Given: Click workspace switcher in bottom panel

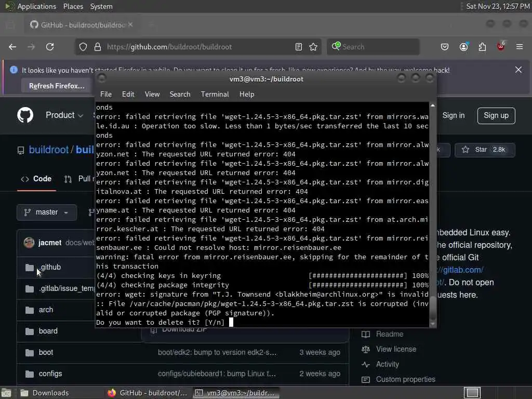Looking at the screenshot, I should pyautogui.click(x=472, y=393).
